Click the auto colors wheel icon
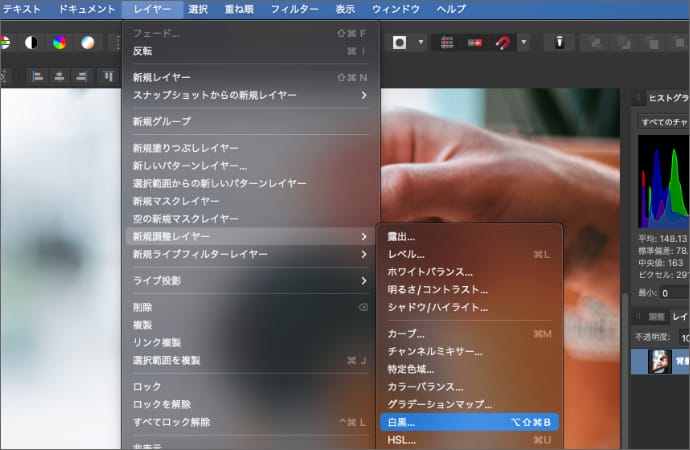 point(59,42)
